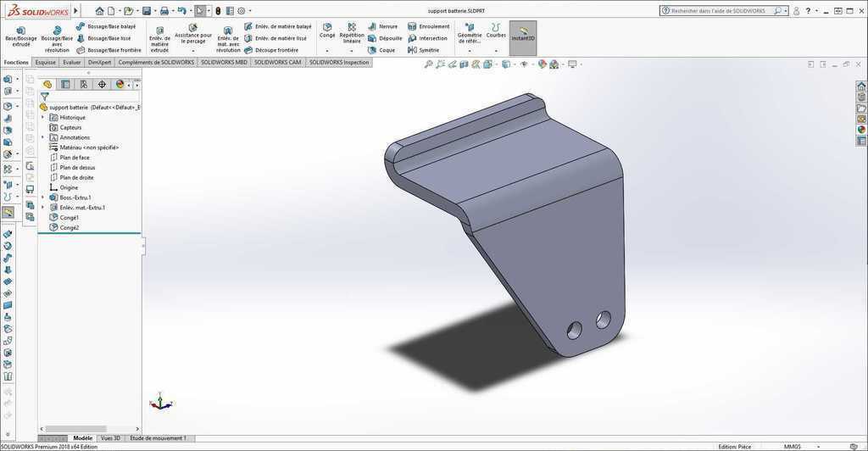Open Assistance pour le perçage
Image resolution: width=868 pixels, height=451 pixels.
coord(193,34)
